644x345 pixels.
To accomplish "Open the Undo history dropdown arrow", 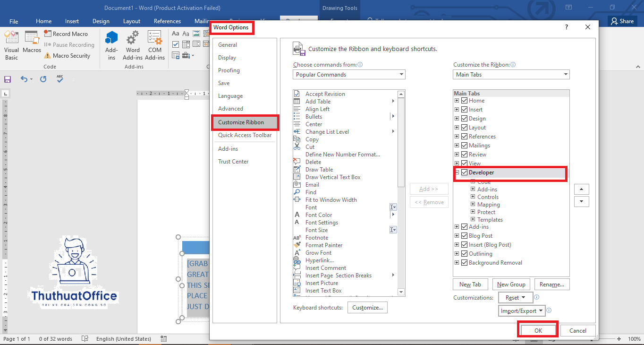I will tap(32, 79).
